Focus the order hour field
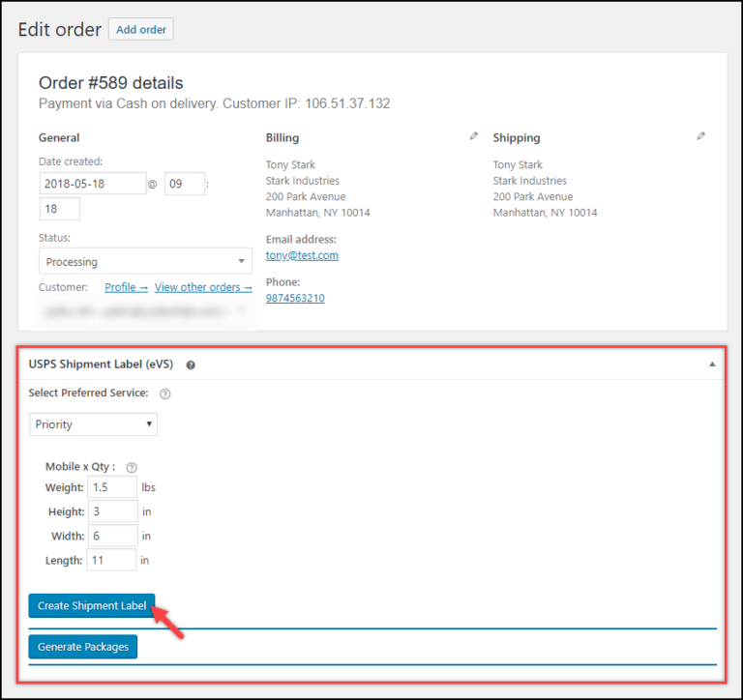743x700 pixels. click(184, 183)
